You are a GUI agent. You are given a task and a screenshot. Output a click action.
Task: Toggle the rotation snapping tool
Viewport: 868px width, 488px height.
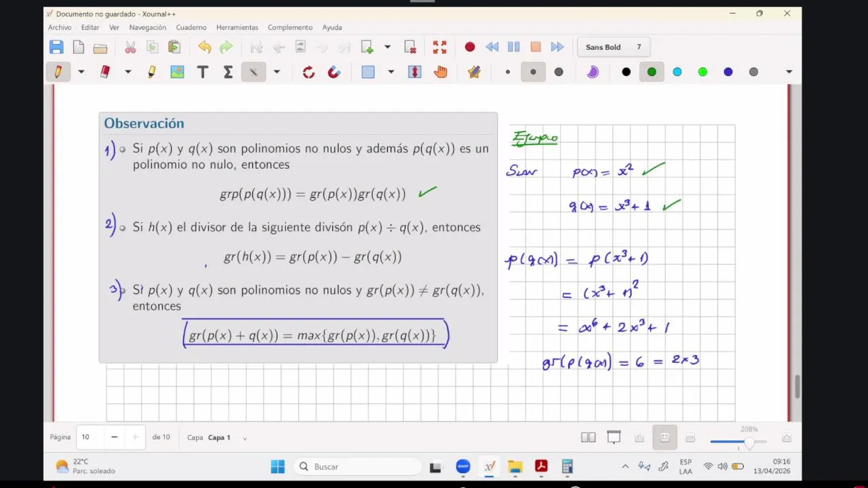point(309,72)
